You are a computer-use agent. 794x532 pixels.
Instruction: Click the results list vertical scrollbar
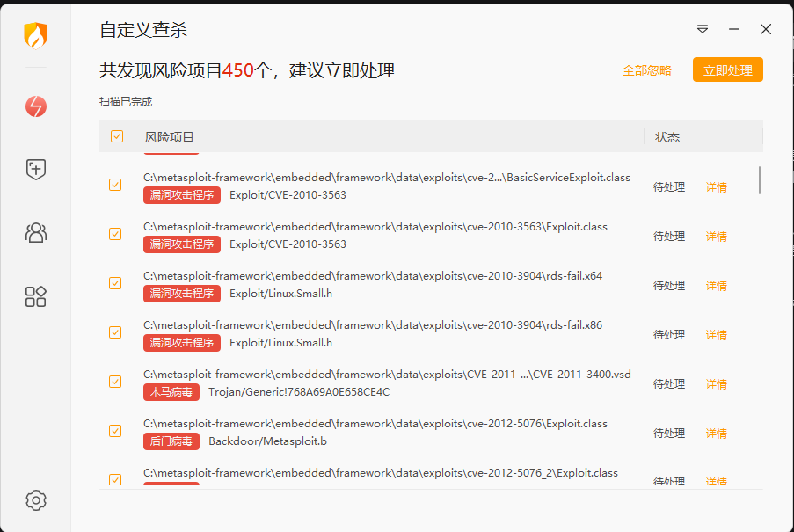coord(760,180)
